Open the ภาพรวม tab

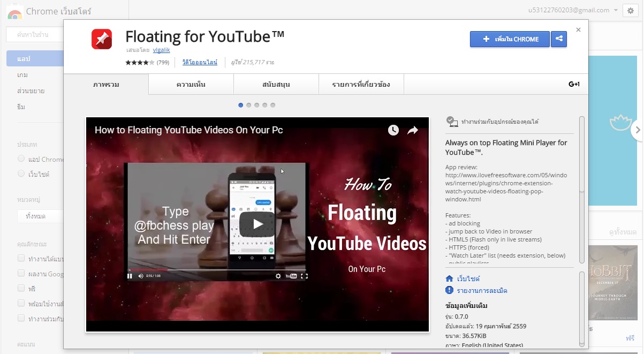pos(106,85)
